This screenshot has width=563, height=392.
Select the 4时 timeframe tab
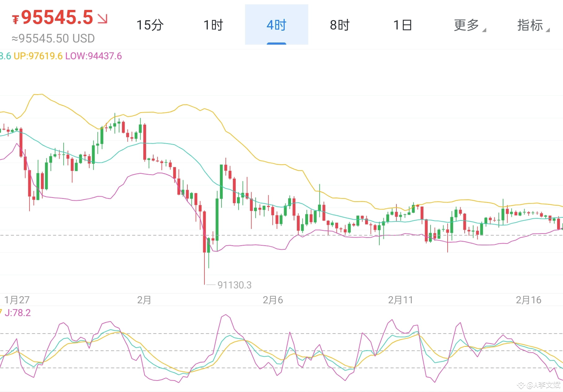[276, 24]
